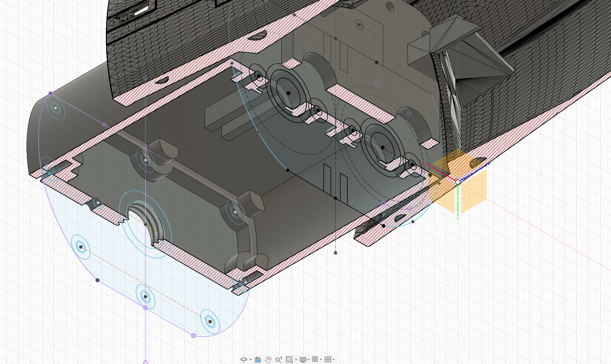Expand the Zoom Window dropdown arrow
This screenshot has width=611, height=364.
(x=296, y=360)
